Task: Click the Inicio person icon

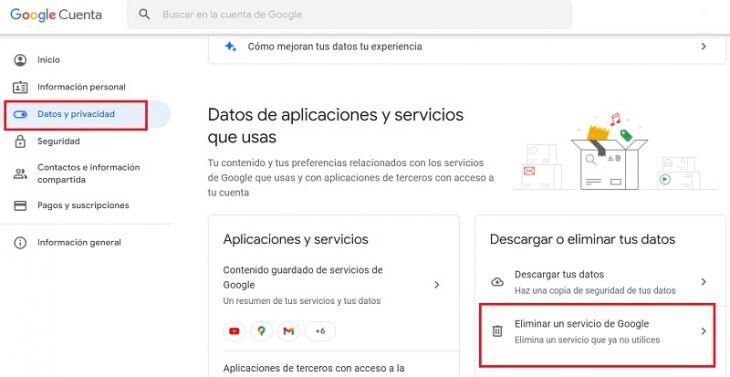Action: click(20, 60)
